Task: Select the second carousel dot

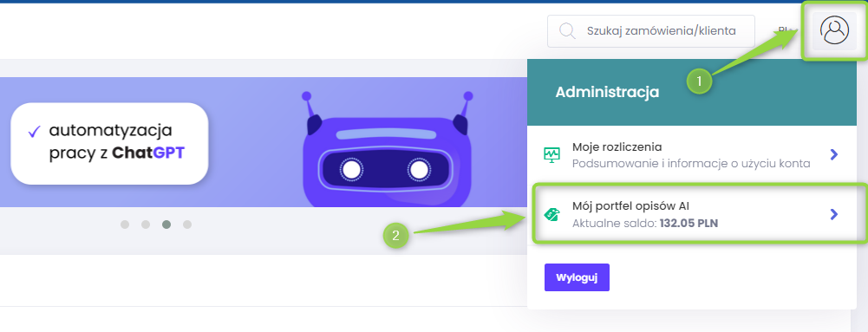Action: [x=146, y=225]
